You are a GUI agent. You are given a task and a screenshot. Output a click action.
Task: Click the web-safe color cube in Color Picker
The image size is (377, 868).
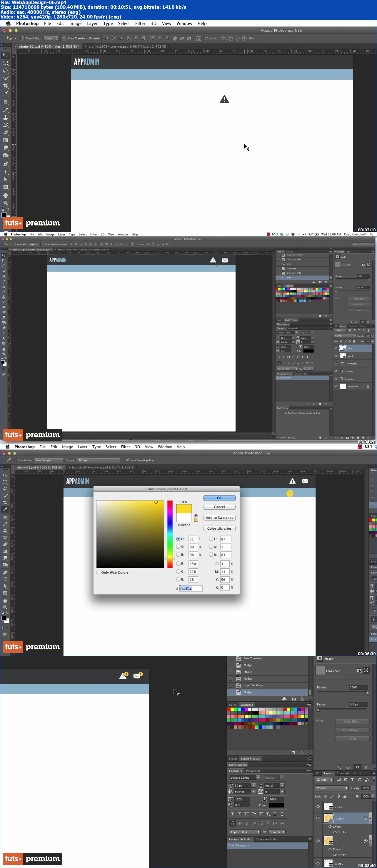click(x=196, y=516)
